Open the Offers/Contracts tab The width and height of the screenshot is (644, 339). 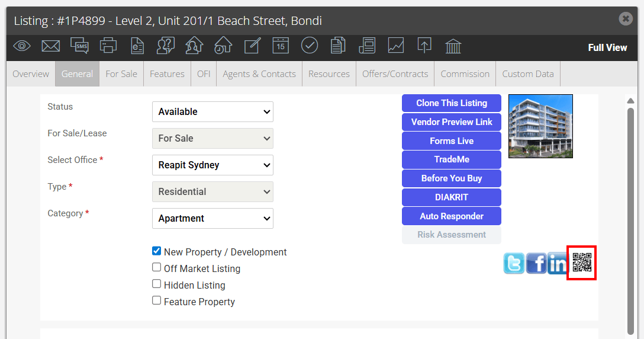coord(395,74)
